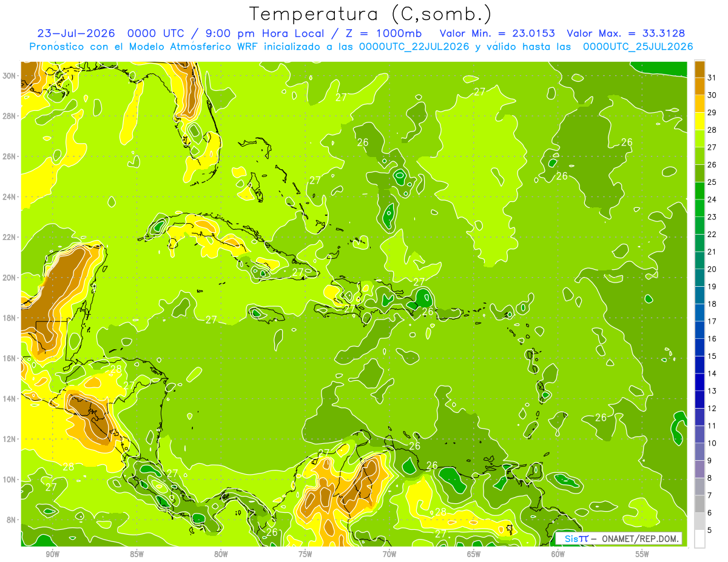Viewport: 728px width, 562px height.
Task: Click the color scale label '25'
Action: click(x=712, y=182)
